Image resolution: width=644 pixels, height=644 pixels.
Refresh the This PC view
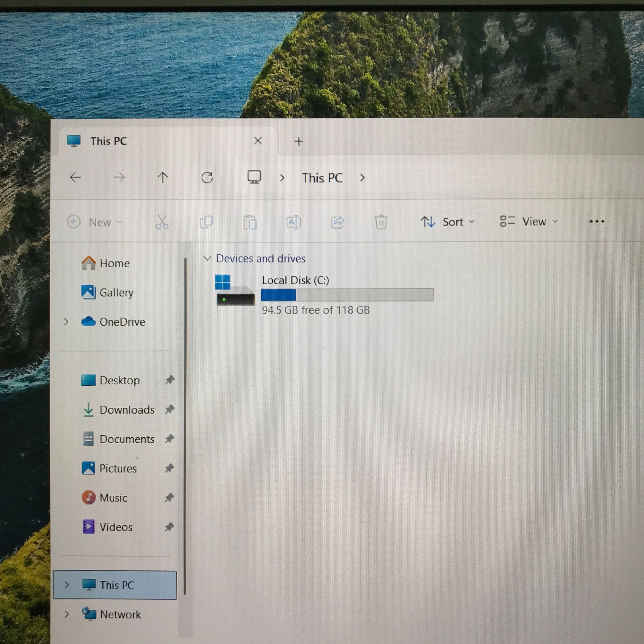pos(207,178)
